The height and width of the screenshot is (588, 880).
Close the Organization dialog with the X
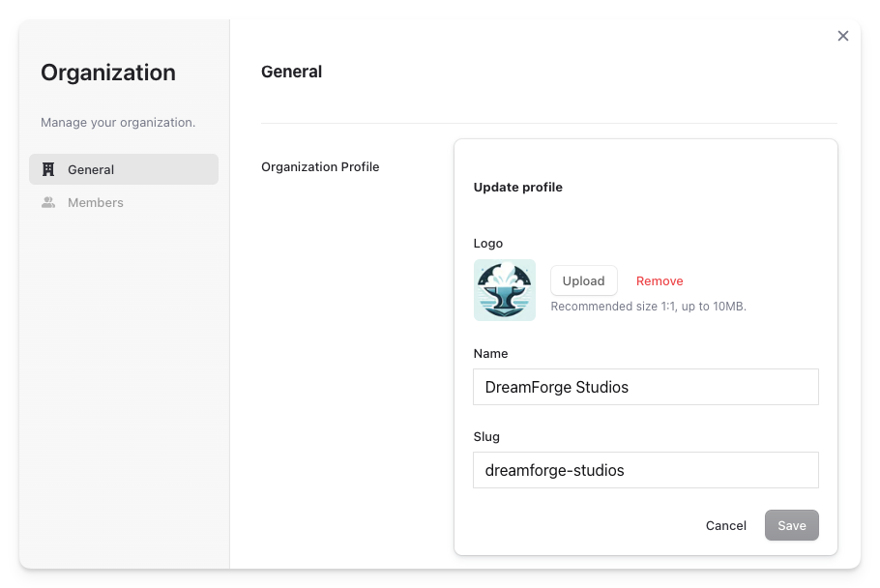[x=842, y=36]
